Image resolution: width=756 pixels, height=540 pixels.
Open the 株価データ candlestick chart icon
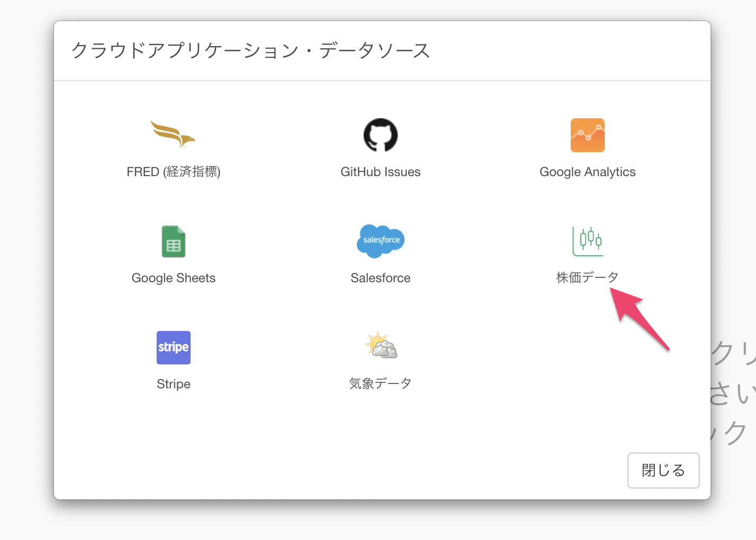(x=588, y=241)
